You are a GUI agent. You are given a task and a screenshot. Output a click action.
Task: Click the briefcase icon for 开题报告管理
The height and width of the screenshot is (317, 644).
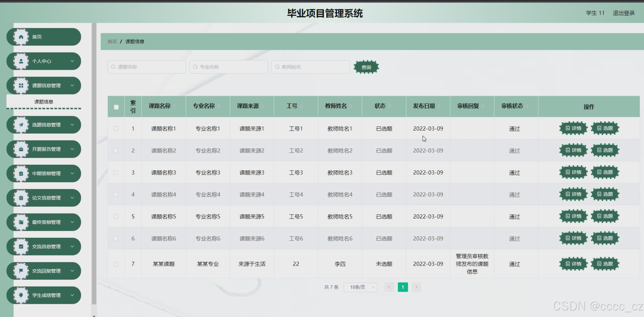pyautogui.click(x=21, y=149)
